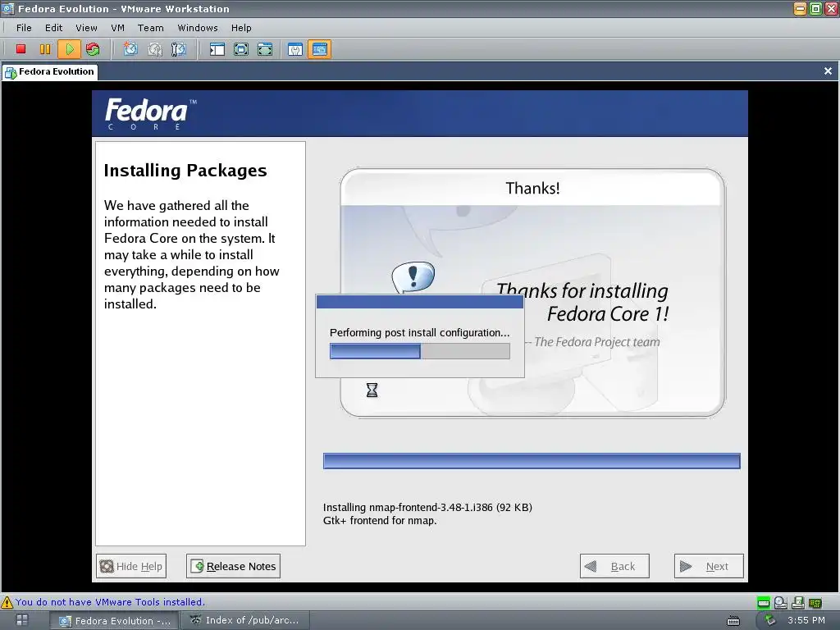
Task: Open the taskbar desktop grid icon
Action: (x=22, y=620)
